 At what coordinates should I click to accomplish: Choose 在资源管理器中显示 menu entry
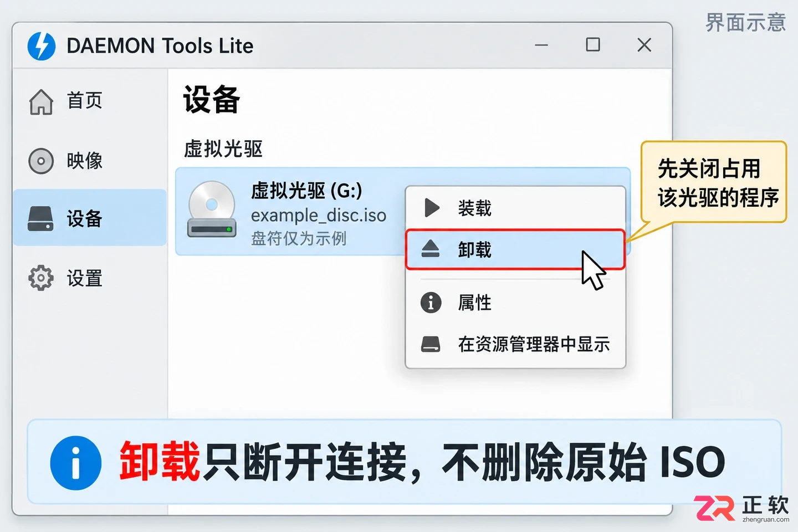[534, 344]
